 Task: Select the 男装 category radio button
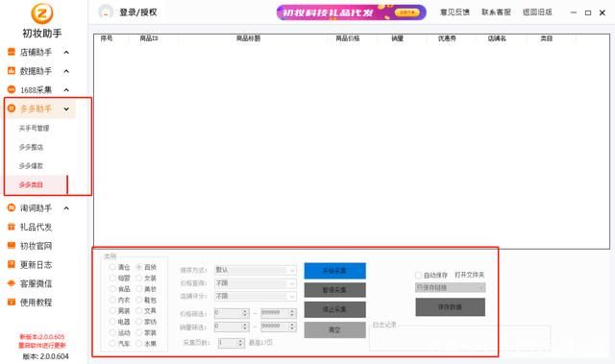[112, 311]
